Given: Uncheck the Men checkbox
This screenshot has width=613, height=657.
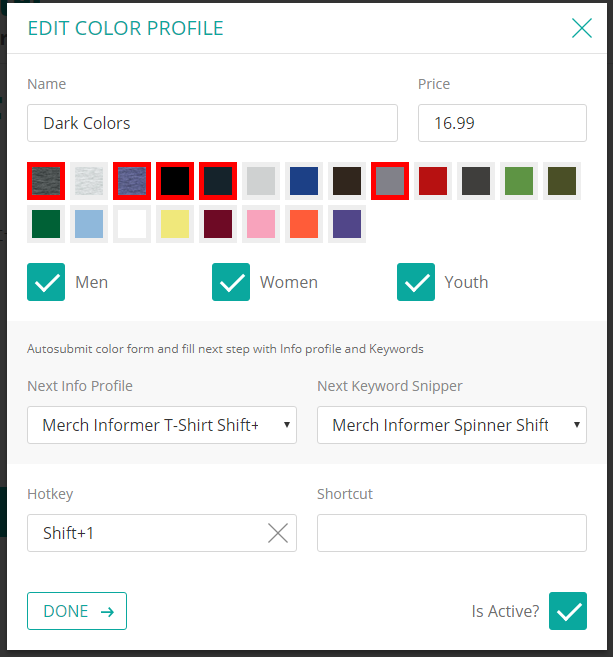Looking at the screenshot, I should click(46, 282).
